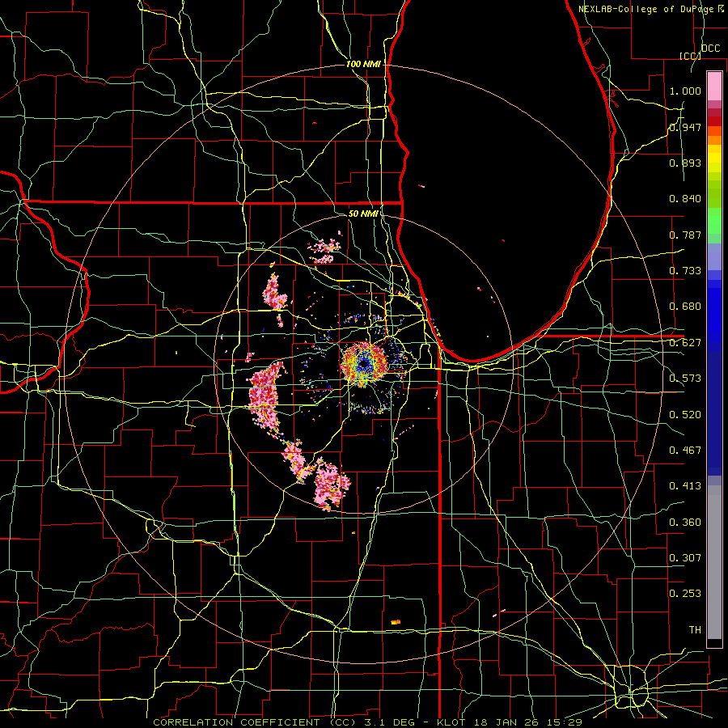The image size is (728, 728).
Task: Click the 50 NMI range ring label
Action: [363, 214]
